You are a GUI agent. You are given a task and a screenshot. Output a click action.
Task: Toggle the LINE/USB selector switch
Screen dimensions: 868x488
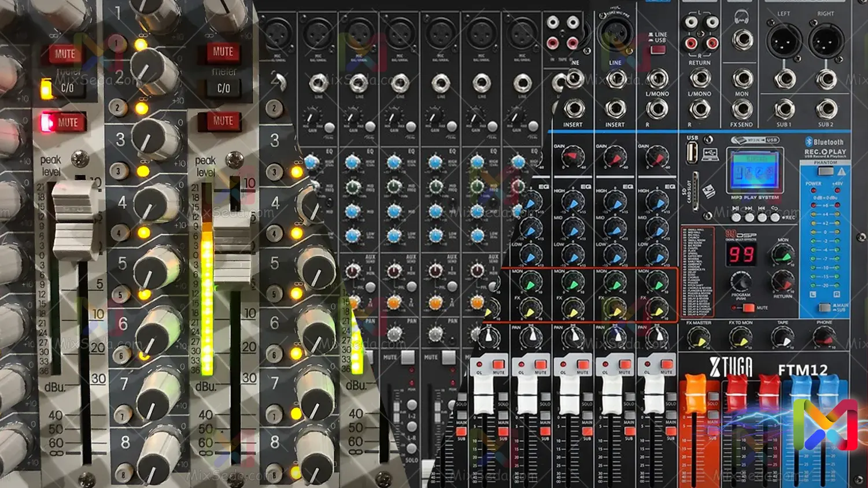click(x=658, y=50)
